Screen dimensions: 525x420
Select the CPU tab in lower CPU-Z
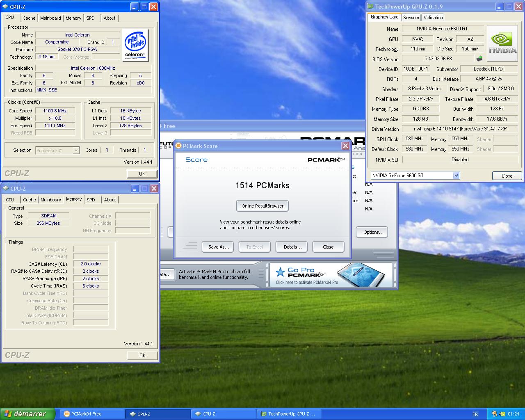point(10,200)
